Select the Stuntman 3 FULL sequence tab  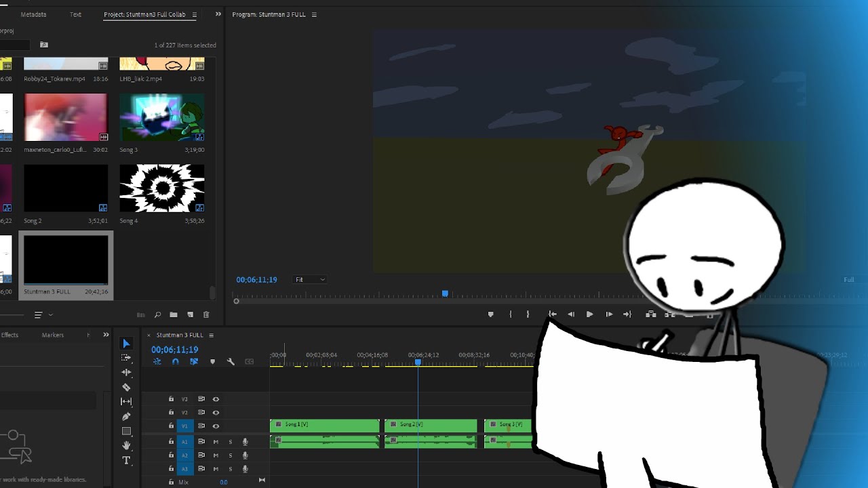[x=180, y=335]
